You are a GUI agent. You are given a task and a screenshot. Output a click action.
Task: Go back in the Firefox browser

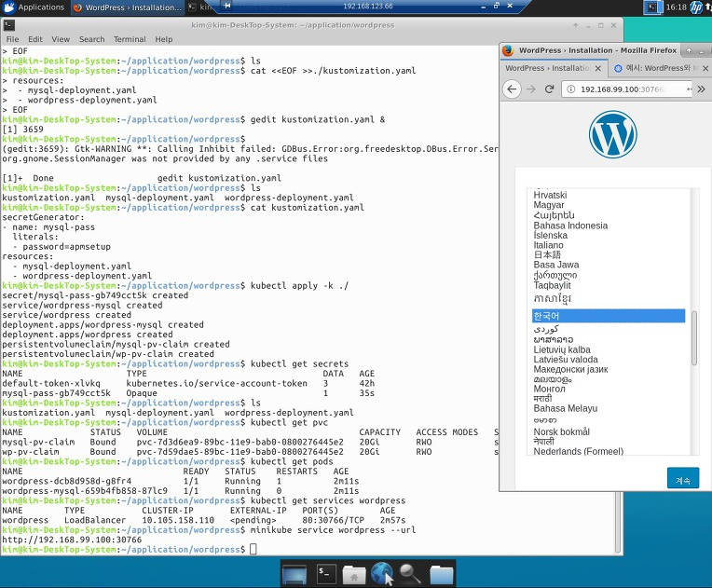coord(512,89)
